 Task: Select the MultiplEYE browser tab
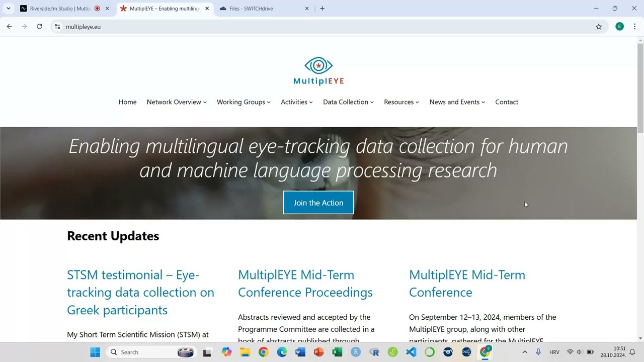(x=164, y=9)
